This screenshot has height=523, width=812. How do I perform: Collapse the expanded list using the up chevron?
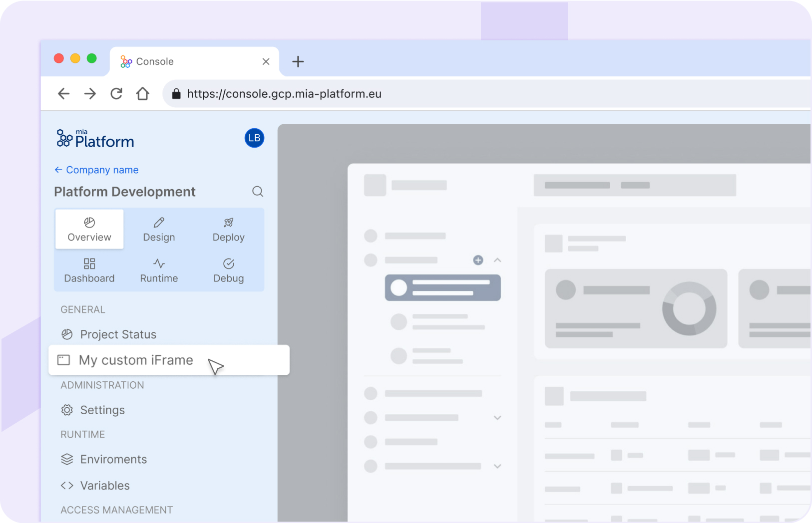[497, 260]
